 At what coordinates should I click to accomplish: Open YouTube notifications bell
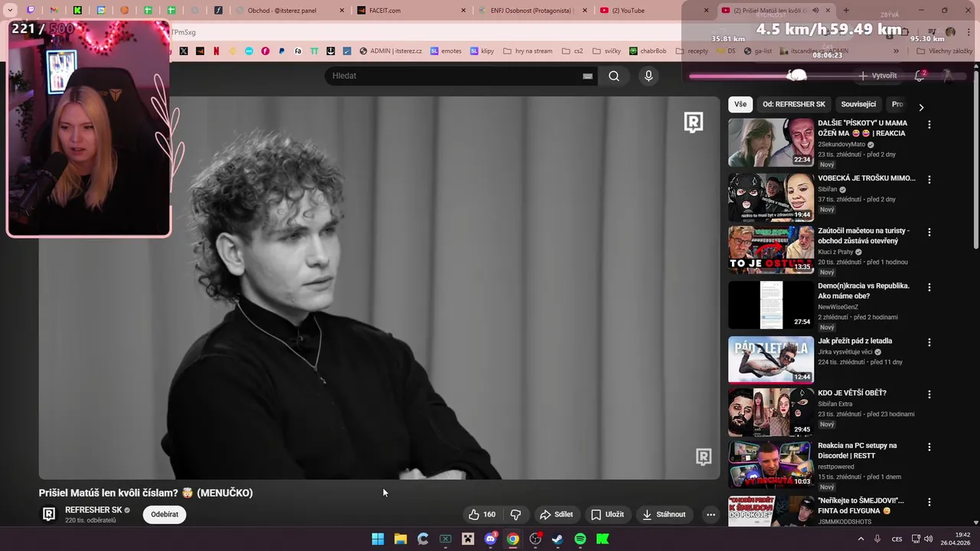[x=920, y=76]
